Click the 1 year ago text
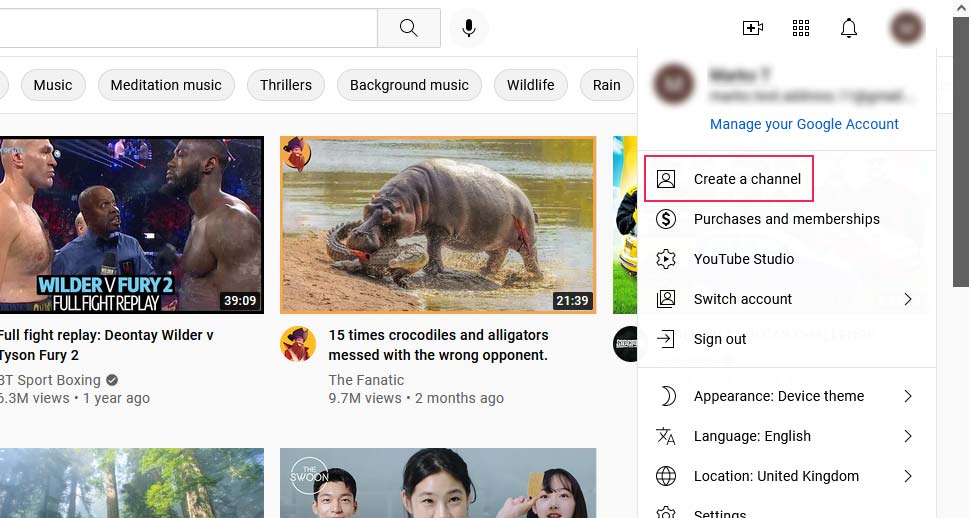 coord(116,398)
